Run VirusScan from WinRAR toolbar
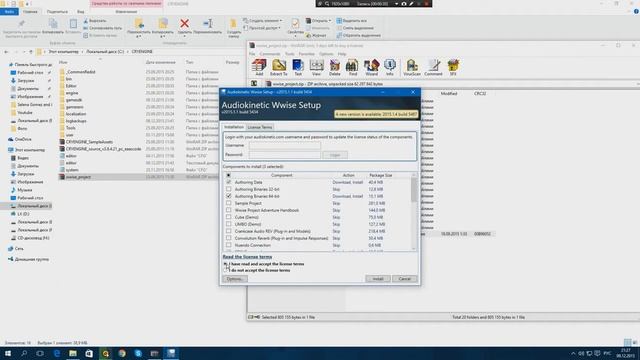The height and width of the screenshot is (360, 640). pos(411,67)
